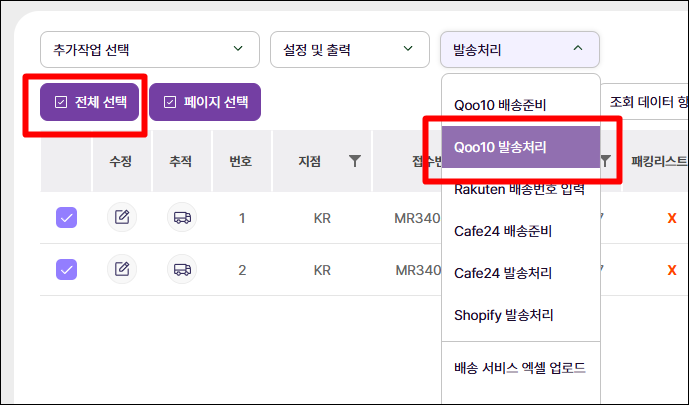Screen dimensions: 689x405
Task: Click the red X in row 1
Action: point(672,218)
